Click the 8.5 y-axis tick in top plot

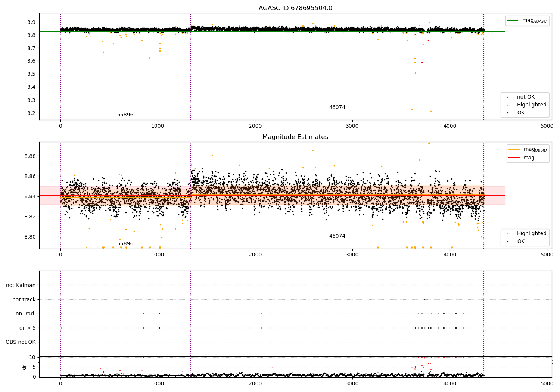[31, 74]
